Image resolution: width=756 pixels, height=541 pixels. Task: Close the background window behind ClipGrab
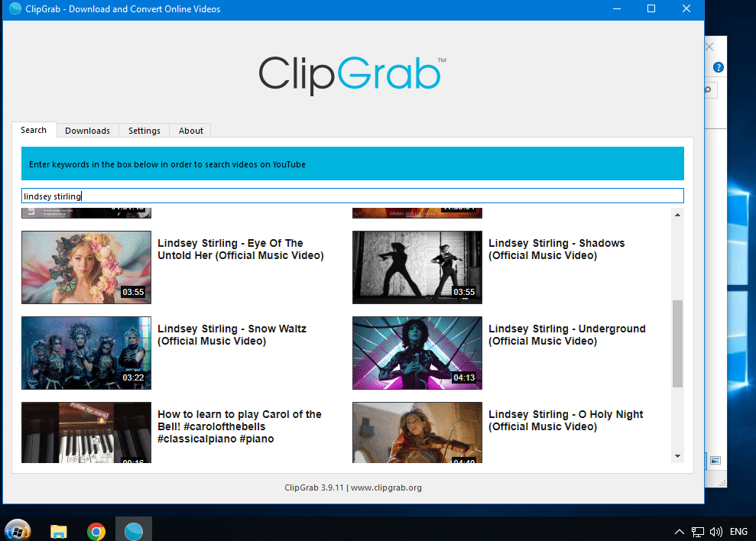click(709, 47)
